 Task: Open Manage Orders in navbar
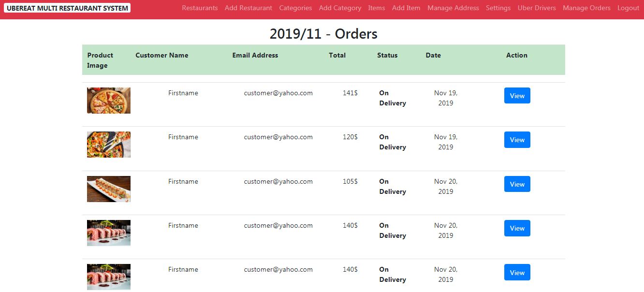pos(586,8)
